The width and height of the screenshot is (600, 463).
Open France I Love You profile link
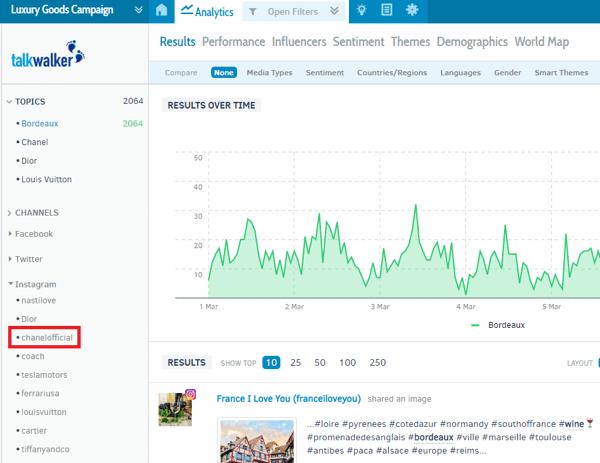(x=289, y=399)
